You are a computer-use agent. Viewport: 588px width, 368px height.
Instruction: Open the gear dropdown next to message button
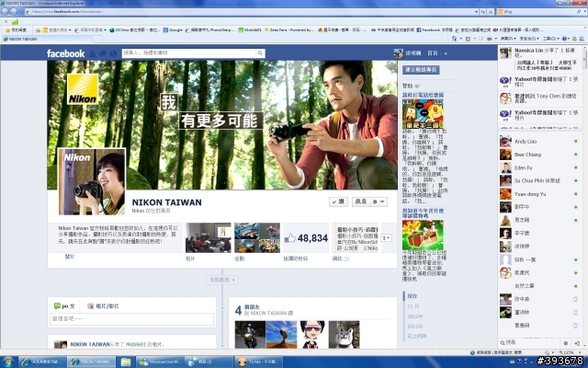point(379,201)
